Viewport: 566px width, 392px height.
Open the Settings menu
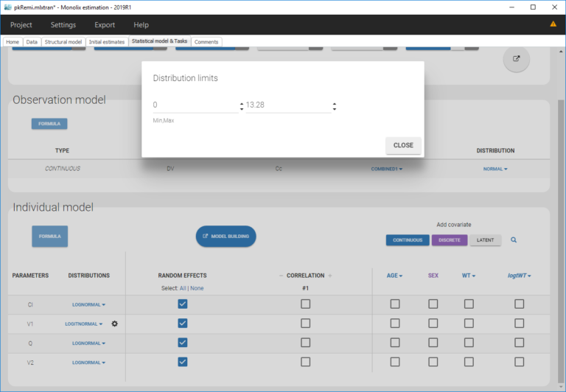[63, 25]
